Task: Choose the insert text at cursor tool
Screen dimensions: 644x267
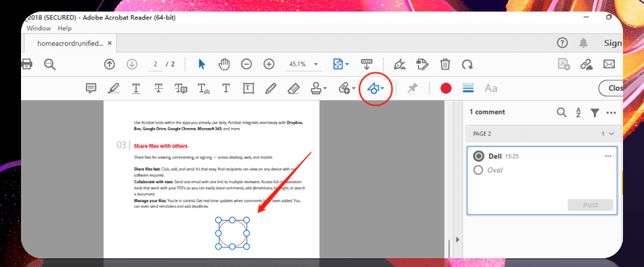Action: (204, 88)
